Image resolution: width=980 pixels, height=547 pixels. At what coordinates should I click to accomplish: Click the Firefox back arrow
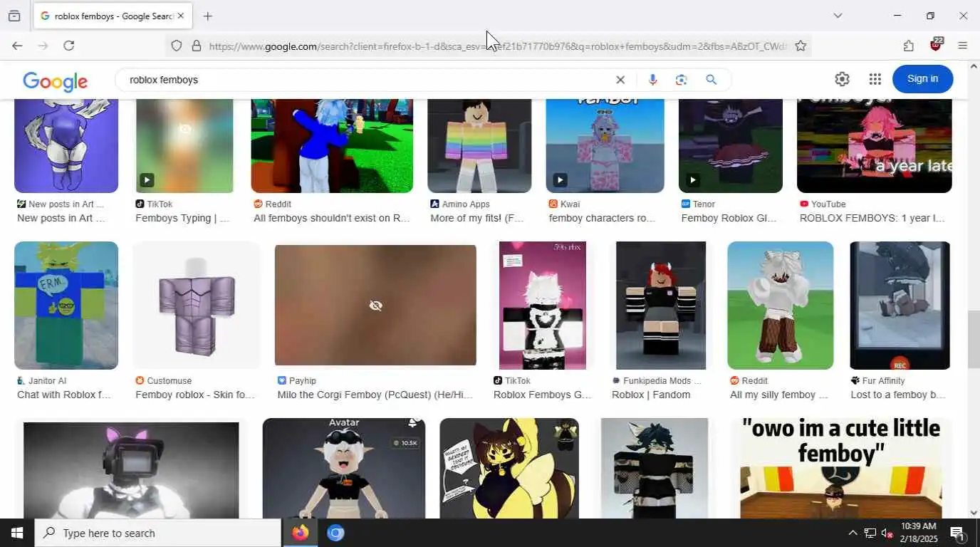pyautogui.click(x=17, y=46)
